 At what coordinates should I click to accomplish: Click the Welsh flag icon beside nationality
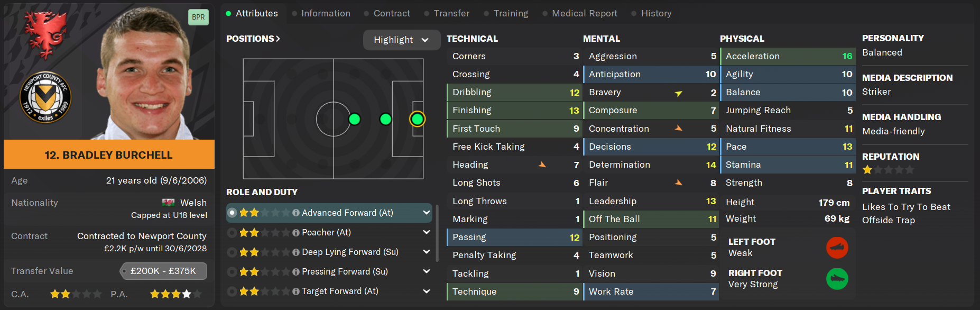coord(169,203)
